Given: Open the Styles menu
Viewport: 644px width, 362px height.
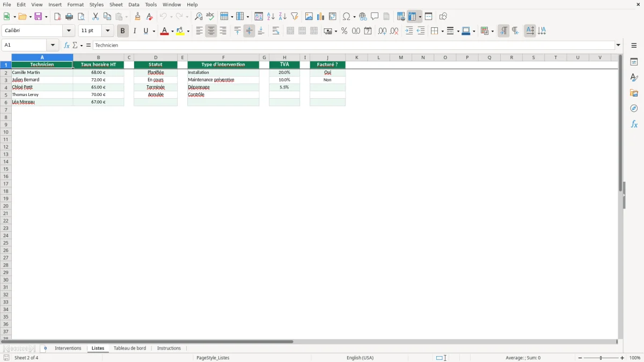Looking at the screenshot, I should click(x=97, y=4).
